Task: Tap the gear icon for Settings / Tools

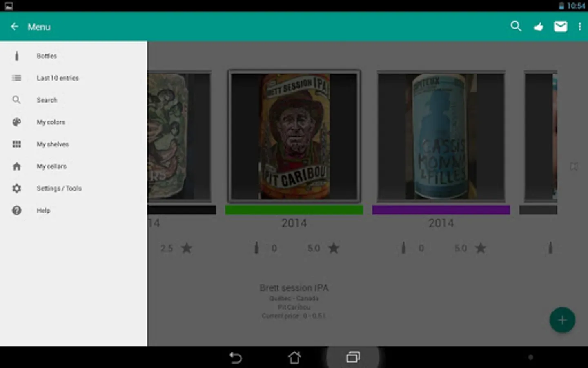Action: pos(17,188)
